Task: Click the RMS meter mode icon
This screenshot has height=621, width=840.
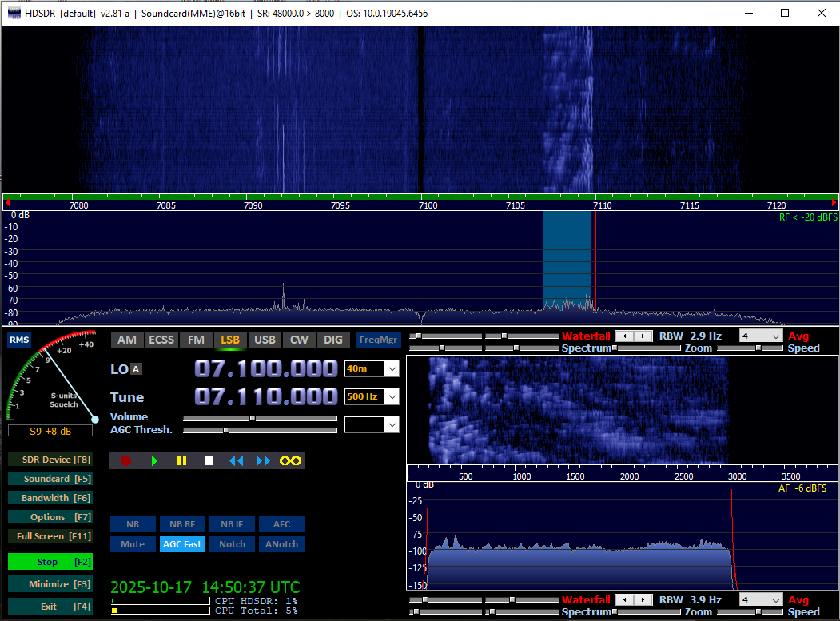Action: pos(18,340)
